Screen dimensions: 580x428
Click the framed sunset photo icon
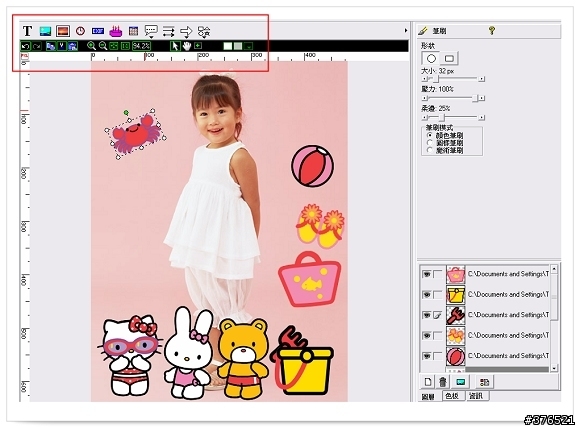63,31
